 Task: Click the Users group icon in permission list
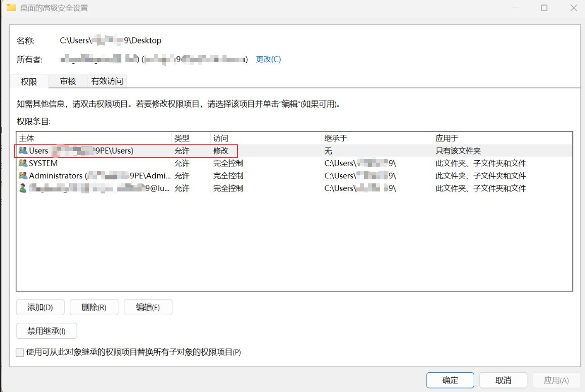[23, 151]
